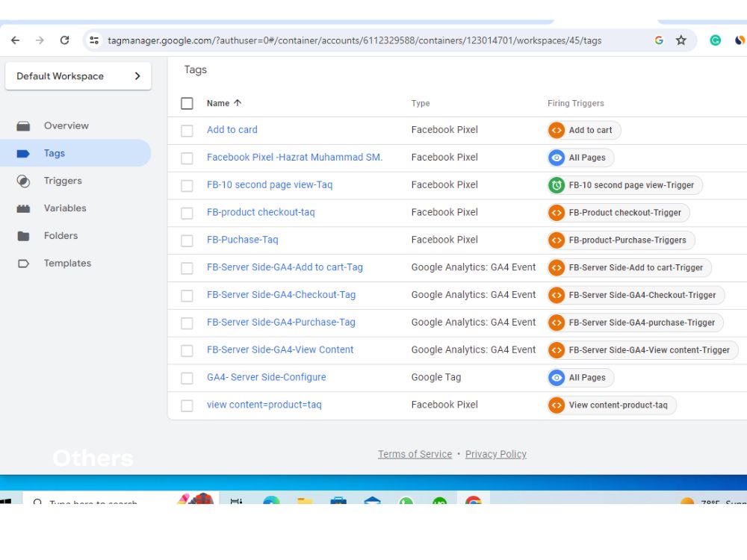This screenshot has height=560, width=747.
Task: Open Facebook Pixel -Hazrat Muhammad SM. tag
Action: pyautogui.click(x=294, y=157)
